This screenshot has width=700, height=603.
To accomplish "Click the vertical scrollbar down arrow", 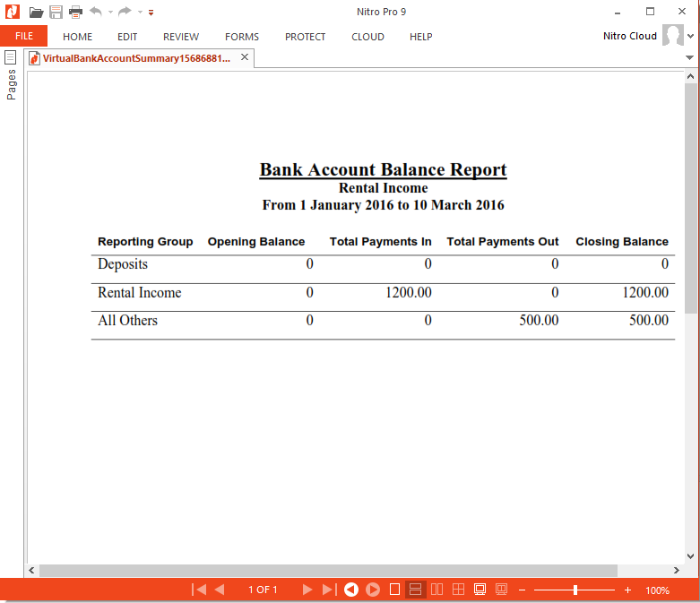I will pyautogui.click(x=691, y=556).
